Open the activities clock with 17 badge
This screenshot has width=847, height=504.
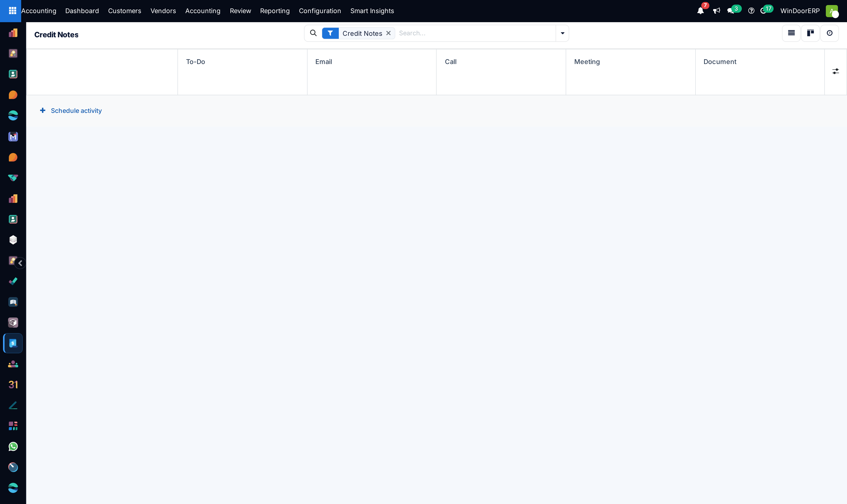[x=763, y=11]
